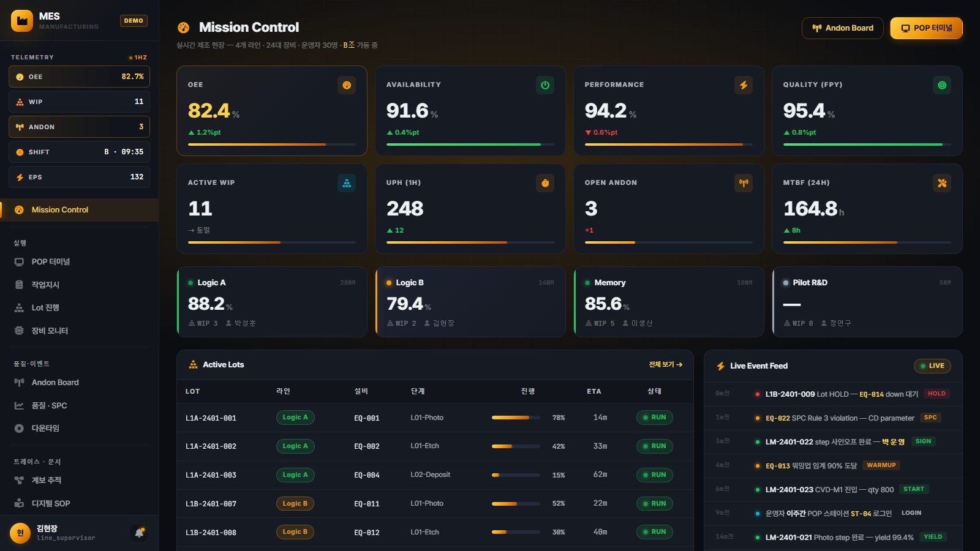Open the LM-2401-022 sign-off event

point(833,441)
